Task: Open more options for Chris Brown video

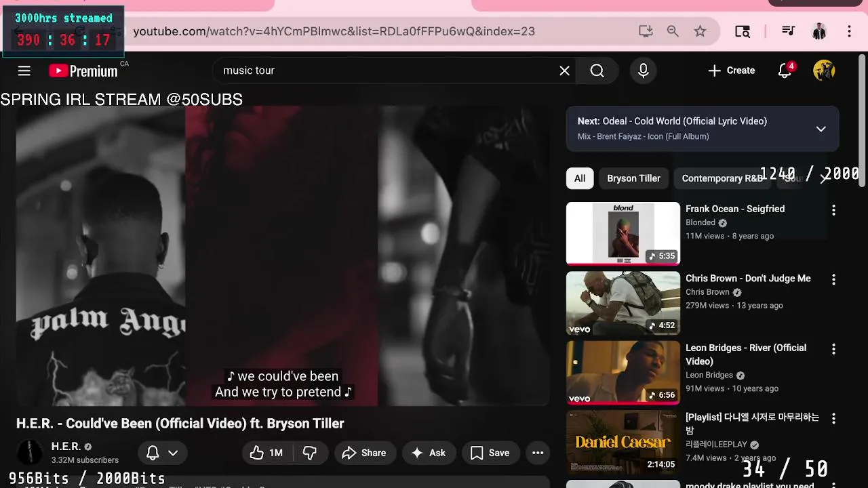Action: (833, 279)
